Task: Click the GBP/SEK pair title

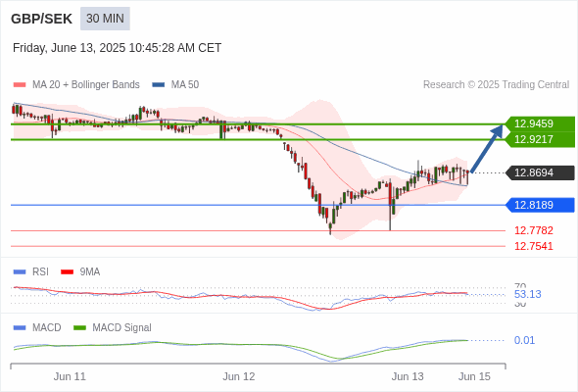Action: [x=41, y=19]
